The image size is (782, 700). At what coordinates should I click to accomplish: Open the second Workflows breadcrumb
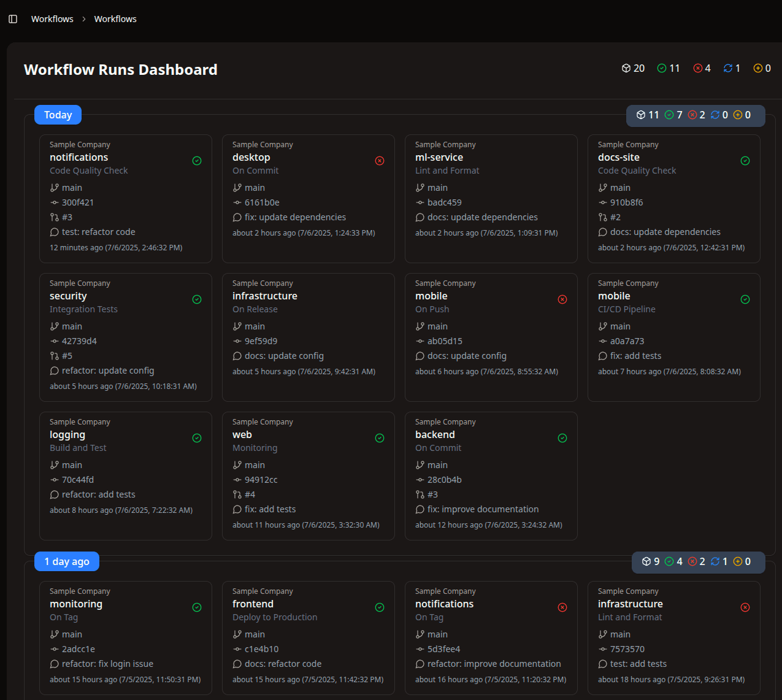(x=115, y=19)
